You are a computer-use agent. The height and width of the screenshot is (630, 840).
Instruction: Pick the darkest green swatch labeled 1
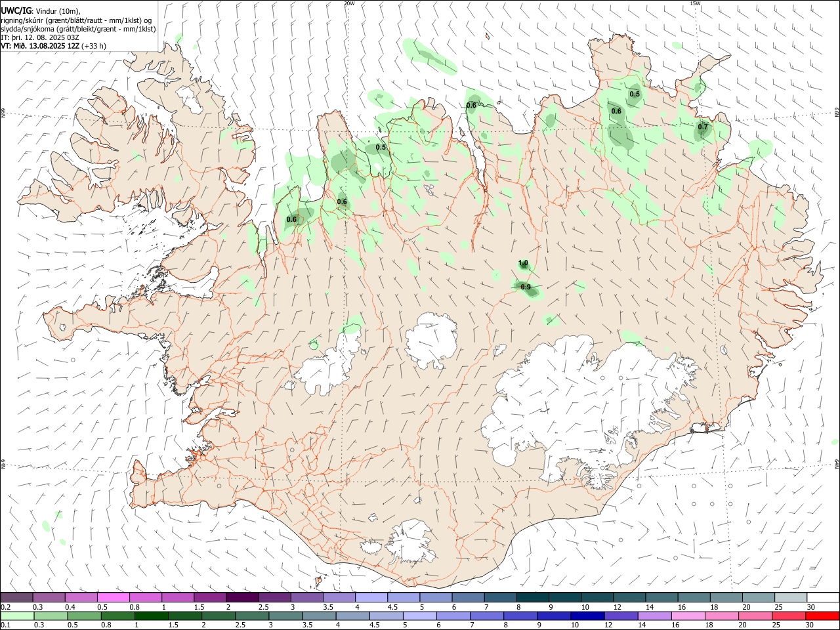(x=152, y=616)
